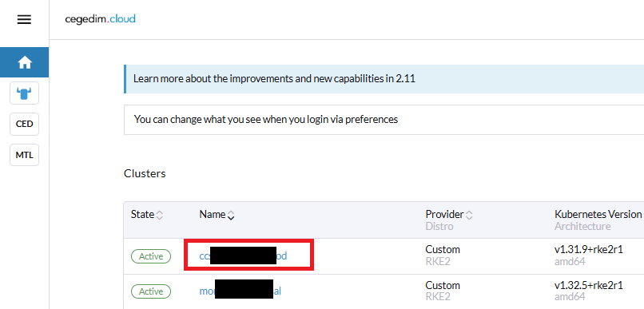
Task: Click the Active badge in first row
Action: pyautogui.click(x=151, y=256)
